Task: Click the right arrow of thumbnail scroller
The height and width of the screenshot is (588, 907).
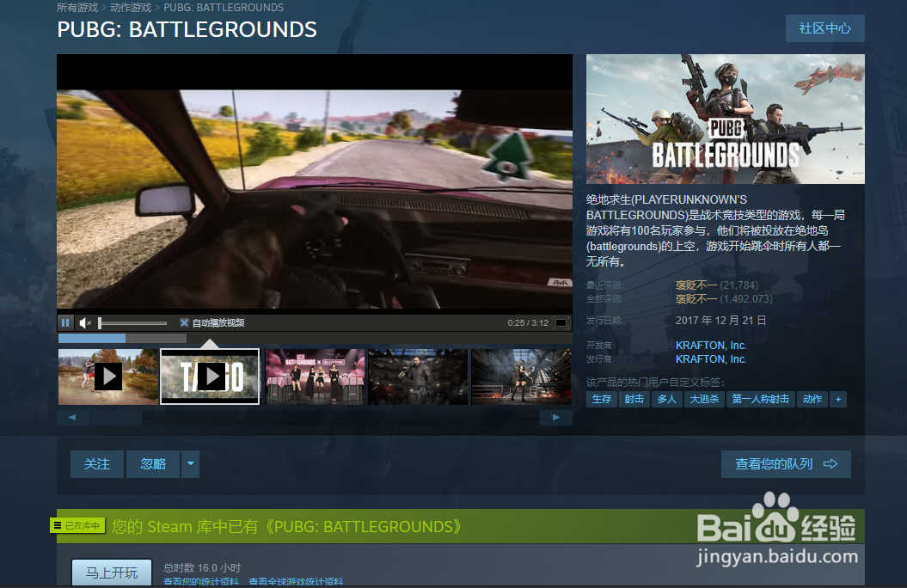Action: point(556,418)
